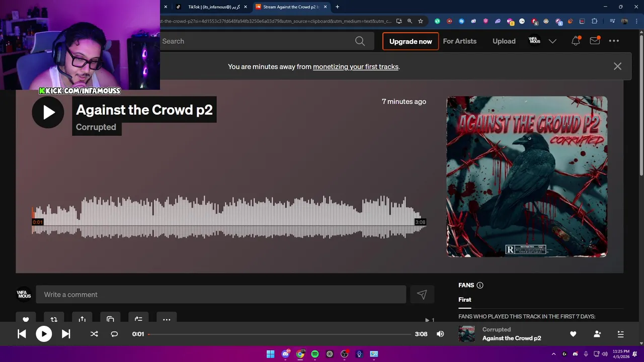Expand the profile dropdown chevron
644x362 pixels.
(552, 41)
